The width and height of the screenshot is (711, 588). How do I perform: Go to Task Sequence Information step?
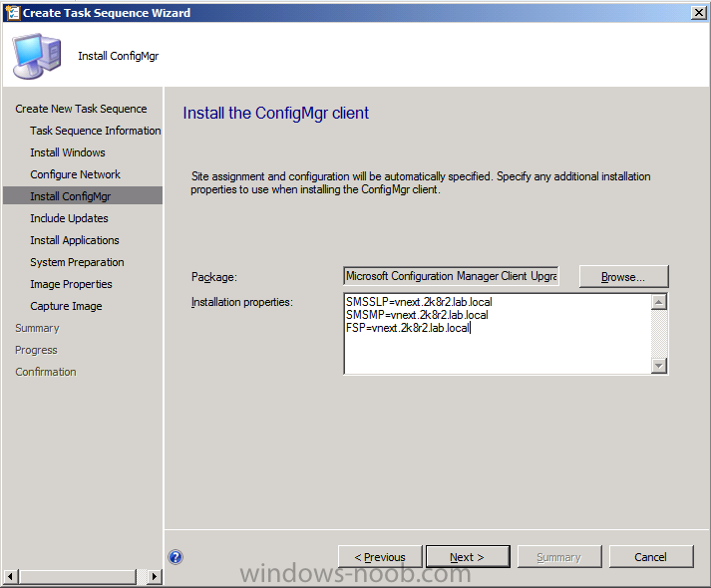pyautogui.click(x=95, y=131)
